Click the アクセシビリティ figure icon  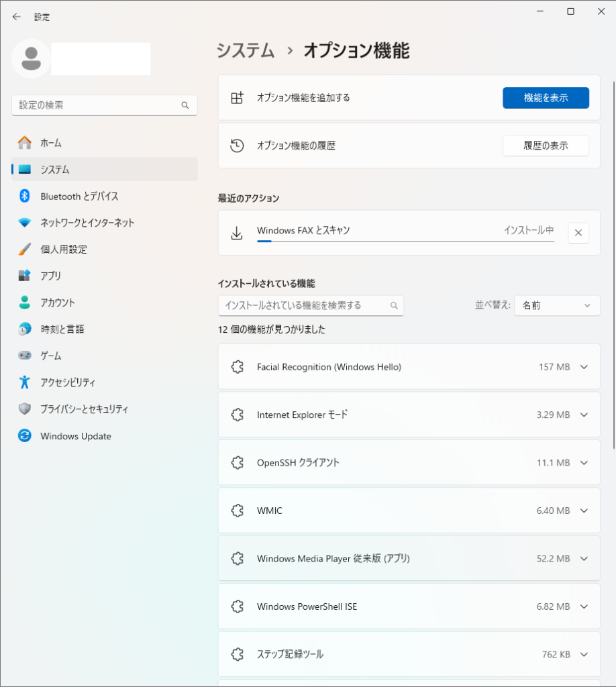point(25,382)
